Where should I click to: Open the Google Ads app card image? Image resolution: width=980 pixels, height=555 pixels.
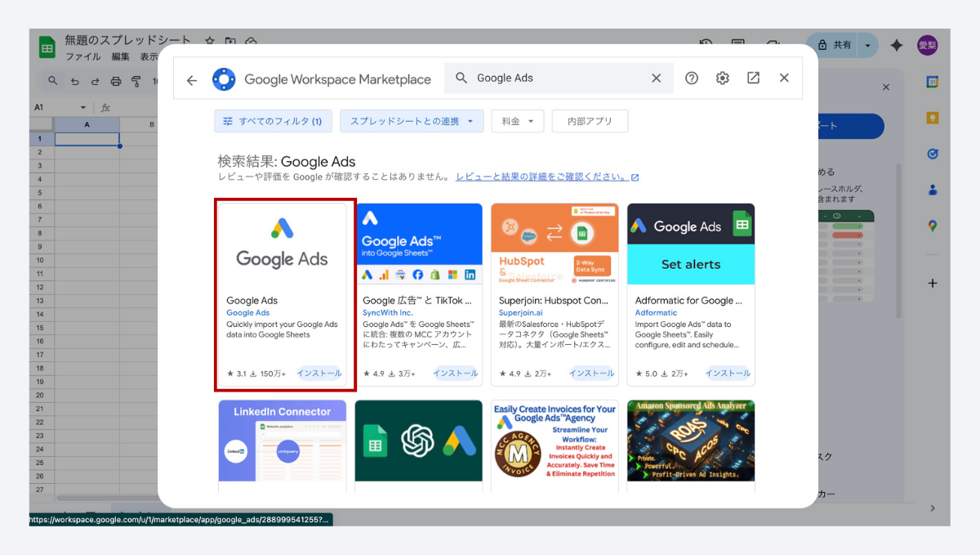pyautogui.click(x=283, y=244)
